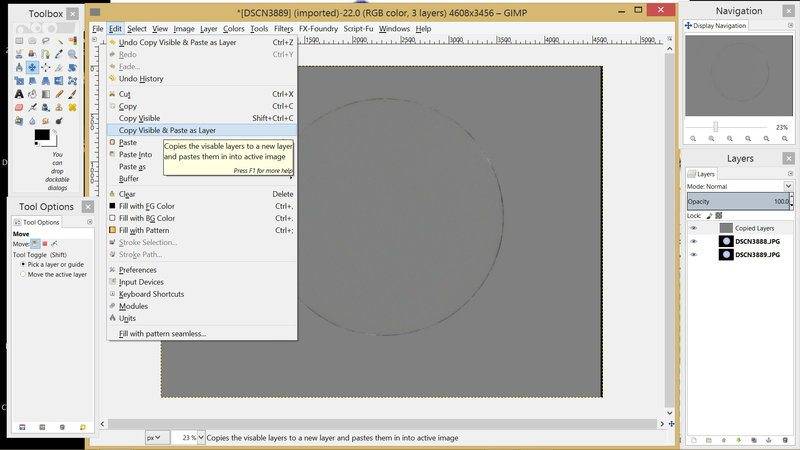Click the Undo History icon in the menu
Screen dimensions: 800x450
point(111,78)
